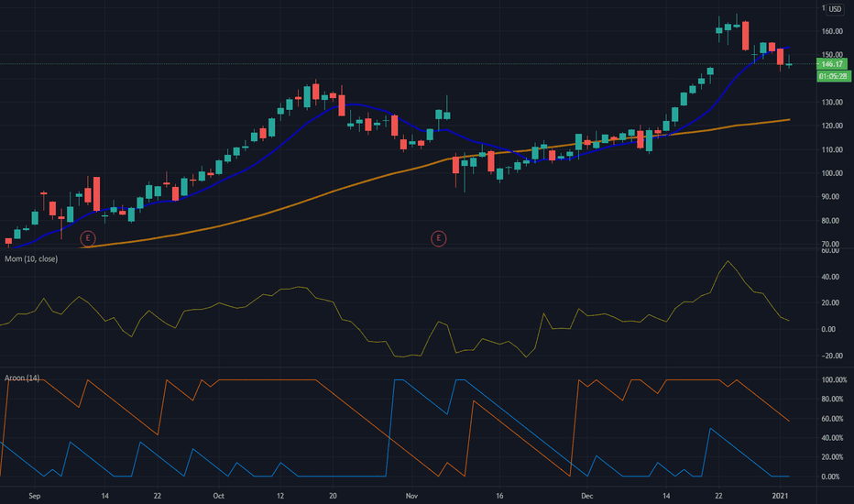854x504 pixels.
Task: Click the Nov label on the time axis
Action: tap(411, 496)
